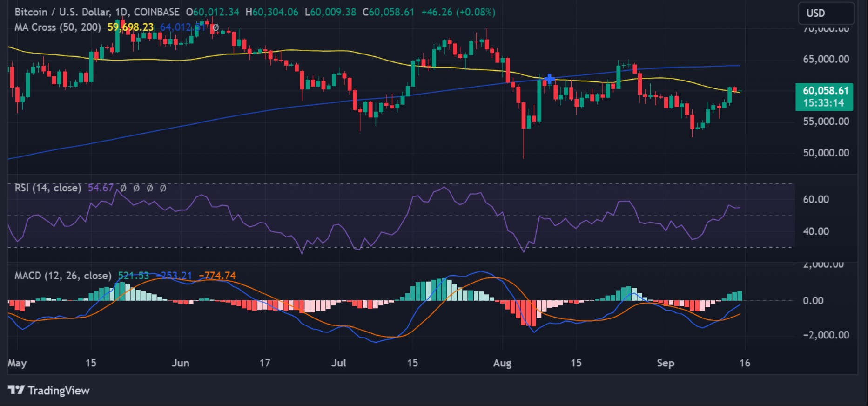Click the MACD histogram value 521.53

(x=133, y=276)
